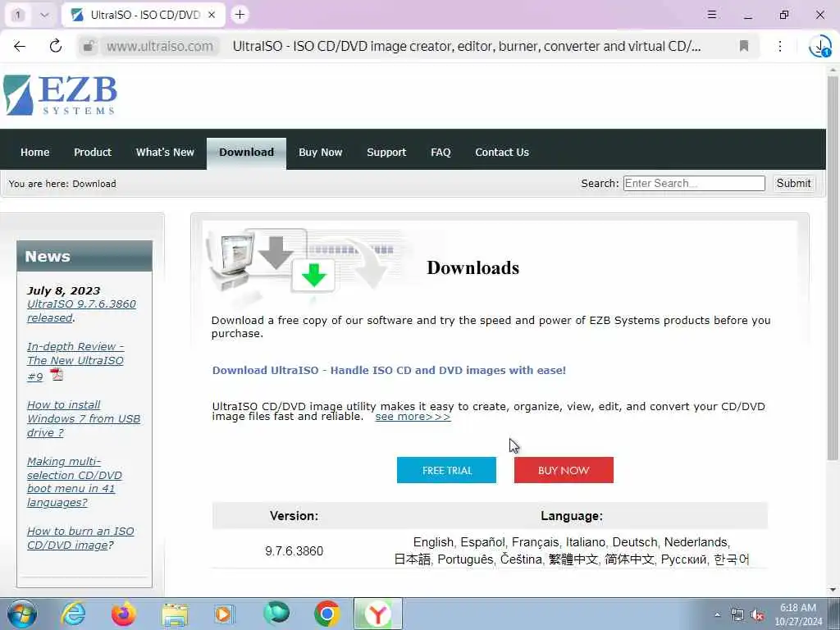The height and width of the screenshot is (630, 840).
Task: Click the Enter Search input field
Action: pyautogui.click(x=694, y=183)
